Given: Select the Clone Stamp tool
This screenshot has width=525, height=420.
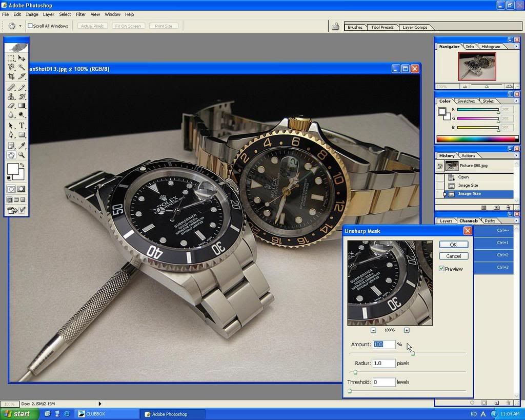Looking at the screenshot, I should click(11, 97).
